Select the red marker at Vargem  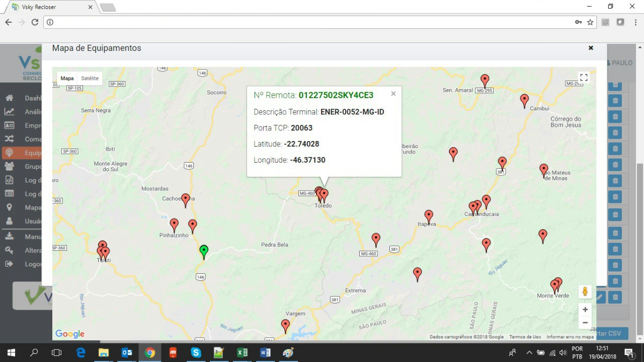285,326
